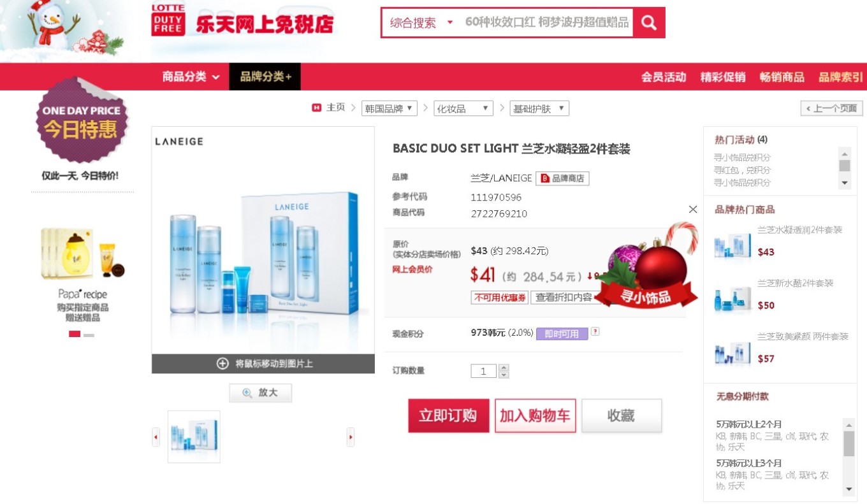Increase order quantity with up stepper arrow

(x=504, y=368)
